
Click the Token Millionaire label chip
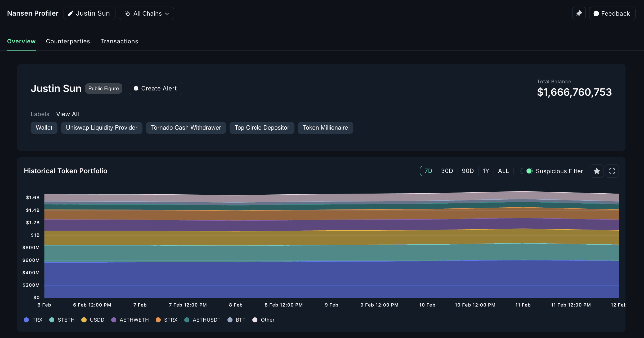pyautogui.click(x=325, y=128)
